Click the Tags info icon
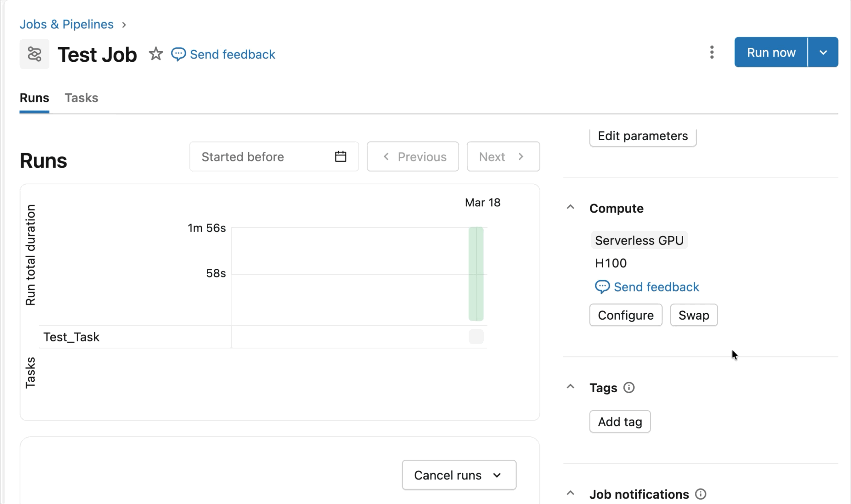The height and width of the screenshot is (504, 851). [x=629, y=388]
